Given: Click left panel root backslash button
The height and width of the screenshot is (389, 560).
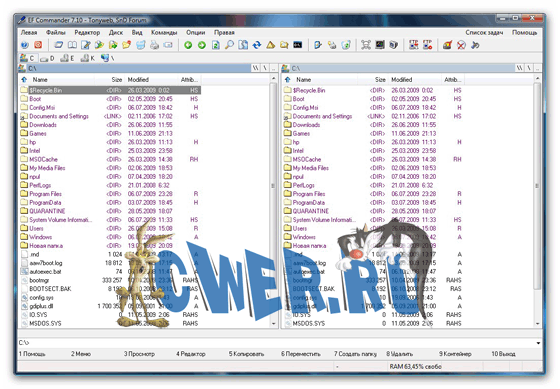Looking at the screenshot, I should pyautogui.click(x=265, y=68).
